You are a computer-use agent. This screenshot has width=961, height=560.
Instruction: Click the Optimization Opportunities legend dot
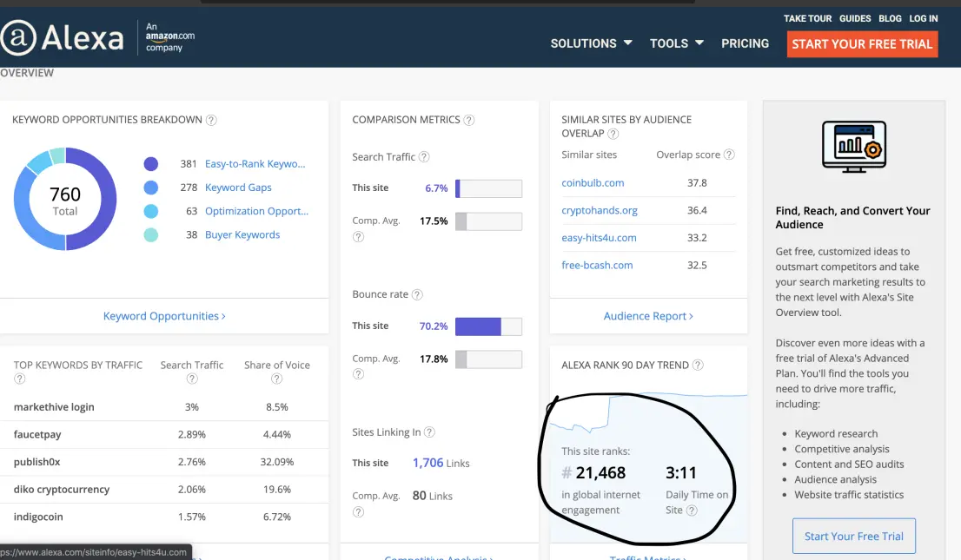coord(151,211)
